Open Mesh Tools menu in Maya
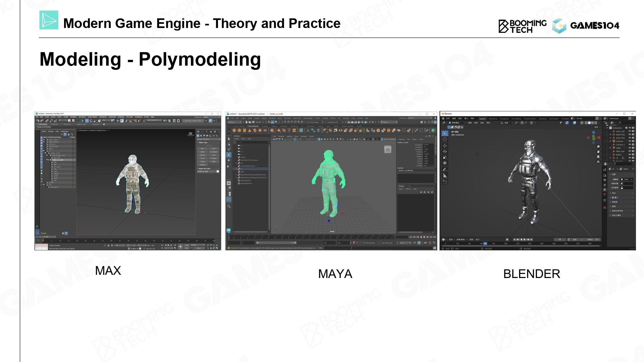This screenshot has height=362, width=644. [x=297, y=118]
